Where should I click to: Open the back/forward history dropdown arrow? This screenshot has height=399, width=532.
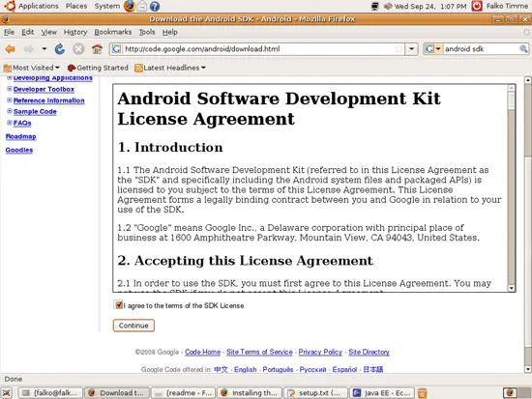(x=44, y=49)
